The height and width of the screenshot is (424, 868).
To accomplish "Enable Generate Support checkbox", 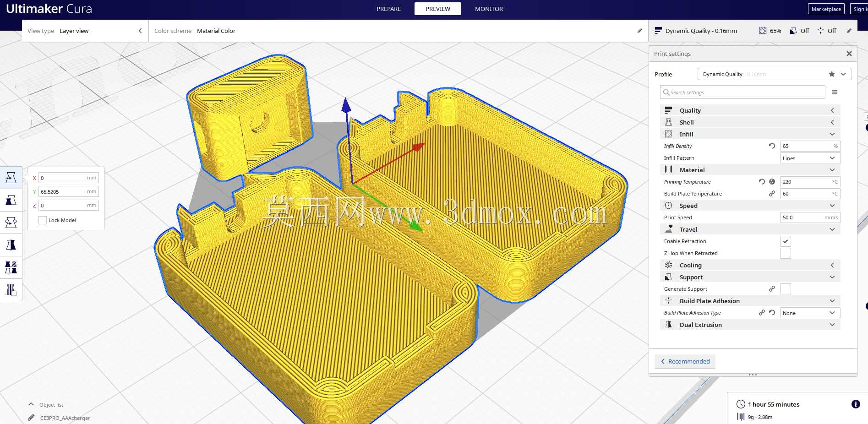I will (x=786, y=289).
